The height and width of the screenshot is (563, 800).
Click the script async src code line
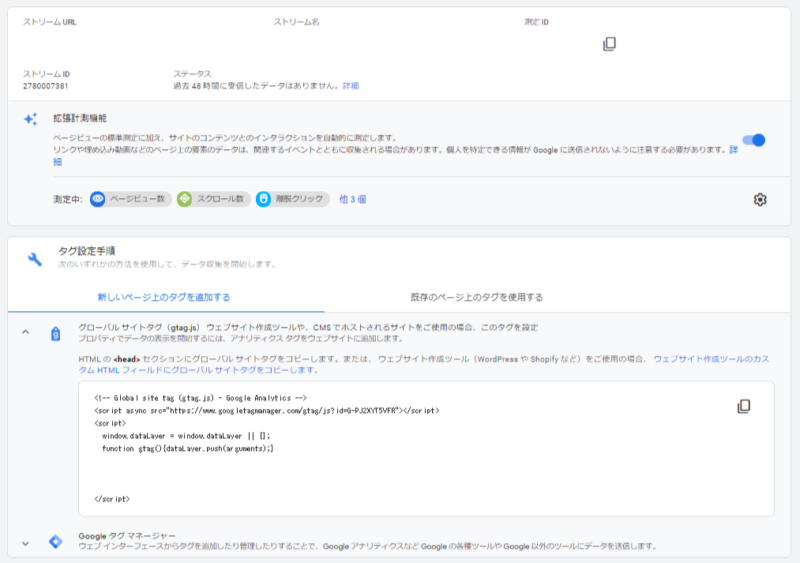point(267,410)
